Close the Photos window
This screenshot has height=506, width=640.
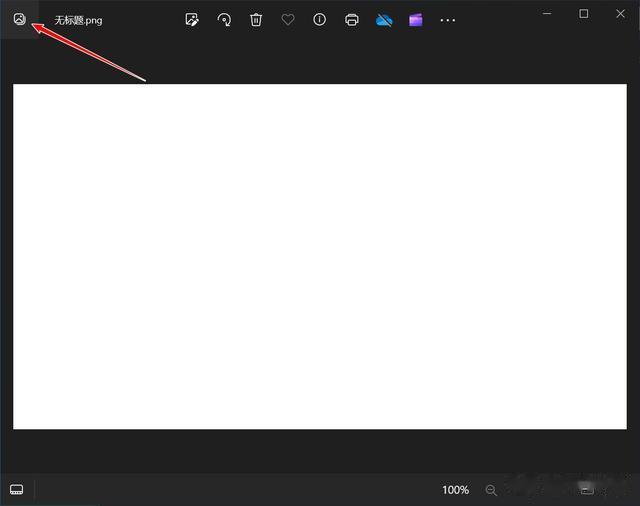620,13
